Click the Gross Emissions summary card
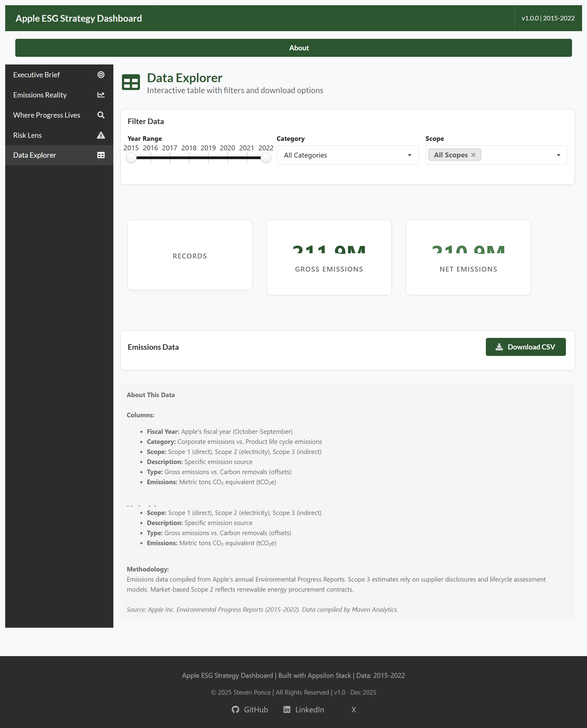The height and width of the screenshot is (728, 587). (x=329, y=258)
